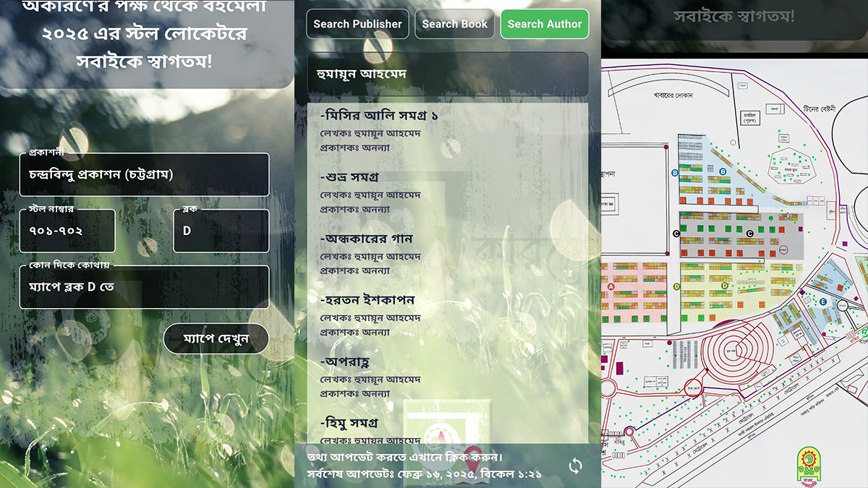Viewport: 868px width, 488px height.
Task: Switch to the Search Book tab
Action: point(454,24)
